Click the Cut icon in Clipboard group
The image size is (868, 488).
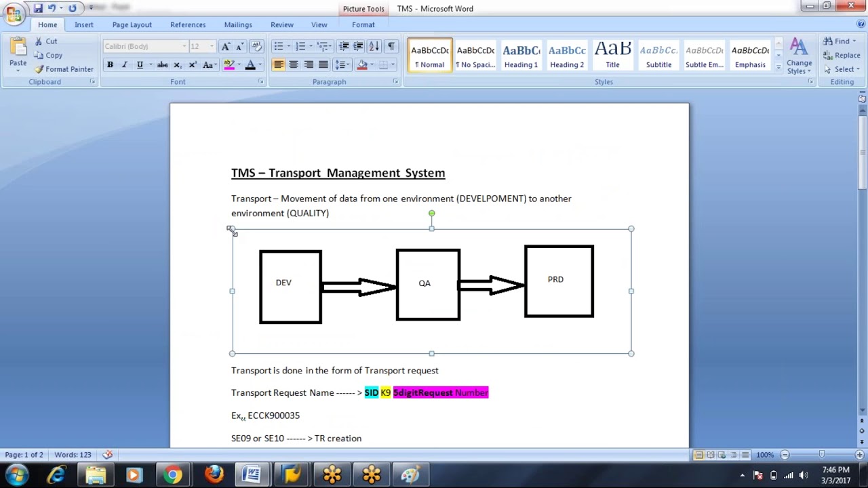coord(39,41)
